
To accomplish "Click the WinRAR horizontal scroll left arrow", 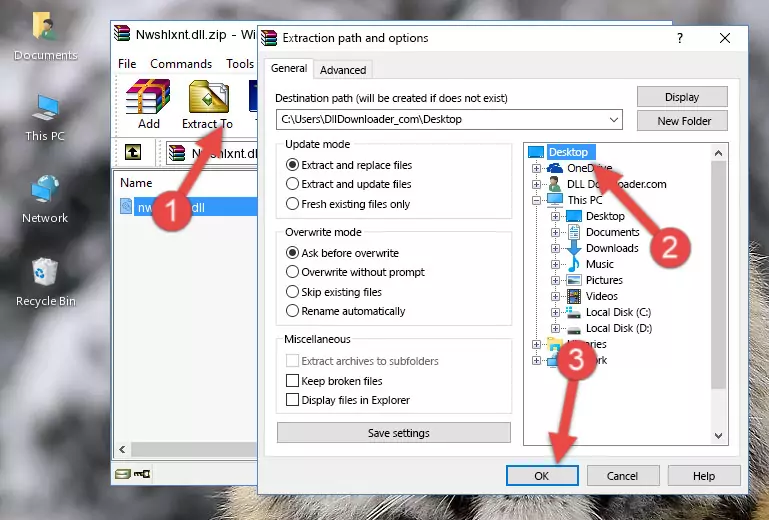I will [x=122, y=449].
